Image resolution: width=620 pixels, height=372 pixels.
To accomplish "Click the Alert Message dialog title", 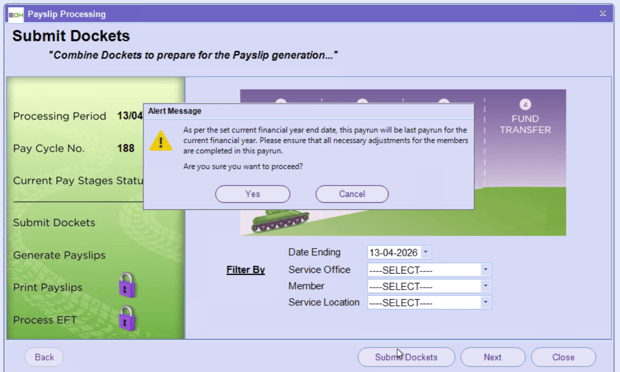I will click(x=175, y=111).
